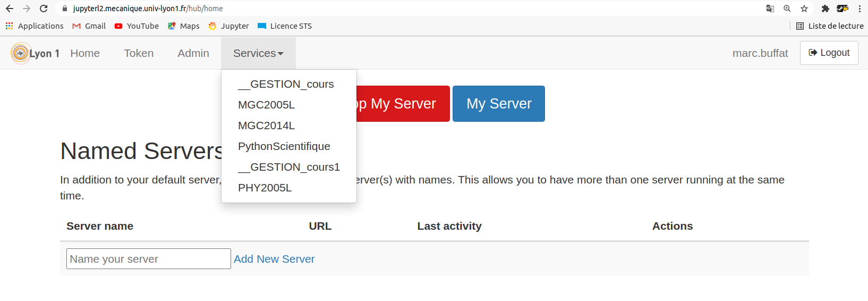Select PHY2005L service entry
Image resolution: width=868 pixels, height=301 pixels.
(265, 188)
